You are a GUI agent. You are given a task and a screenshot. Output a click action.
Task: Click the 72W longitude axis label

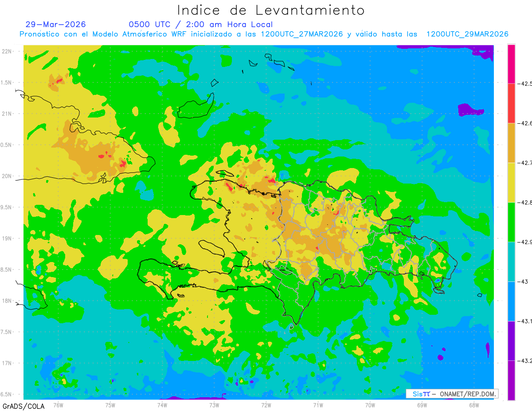266,405
